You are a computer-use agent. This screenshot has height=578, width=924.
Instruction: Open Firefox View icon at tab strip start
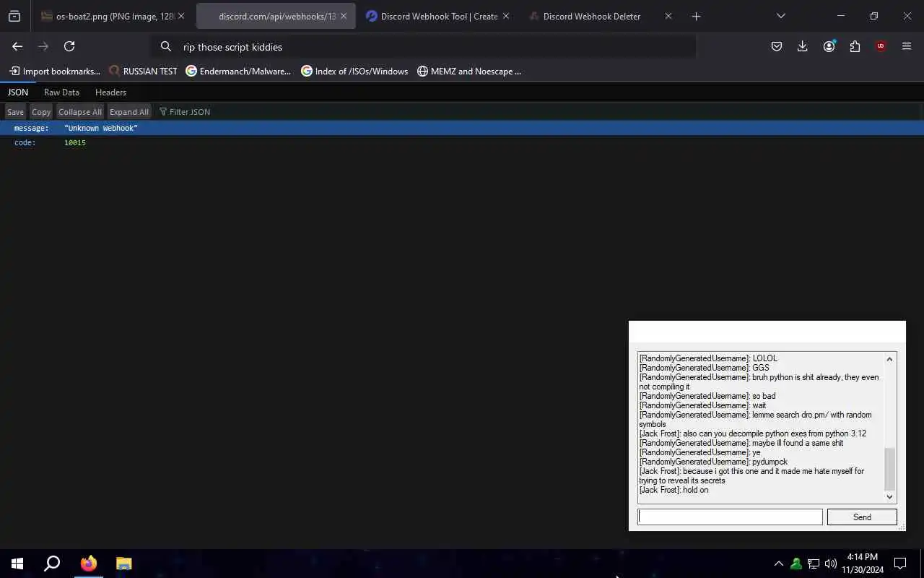point(14,16)
